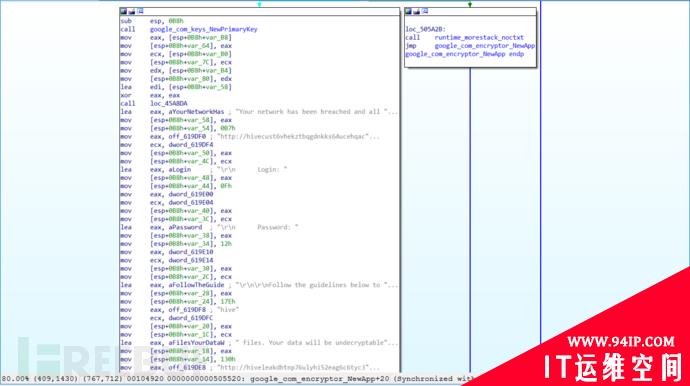The height and width of the screenshot is (386, 690).
Task: Click the aPassword operand name
Action: point(185,227)
